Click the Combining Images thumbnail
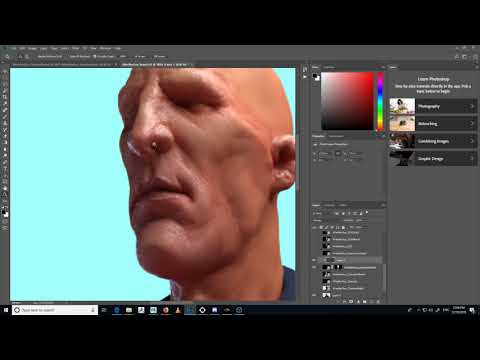The height and width of the screenshot is (360, 480). coord(402,141)
